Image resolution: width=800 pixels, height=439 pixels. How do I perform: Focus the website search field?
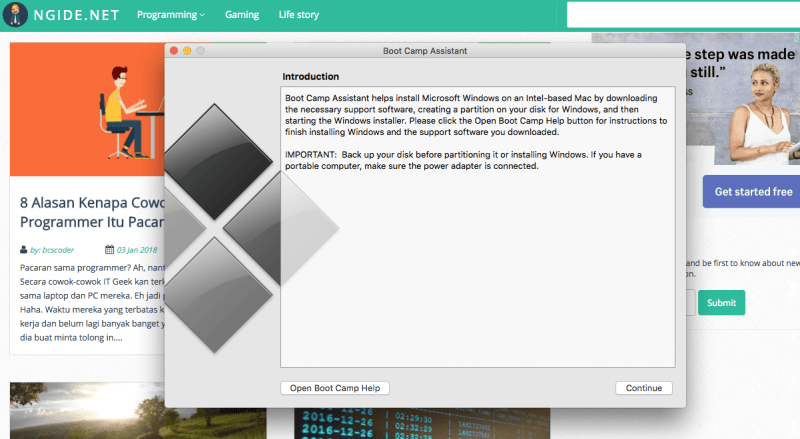(683, 15)
